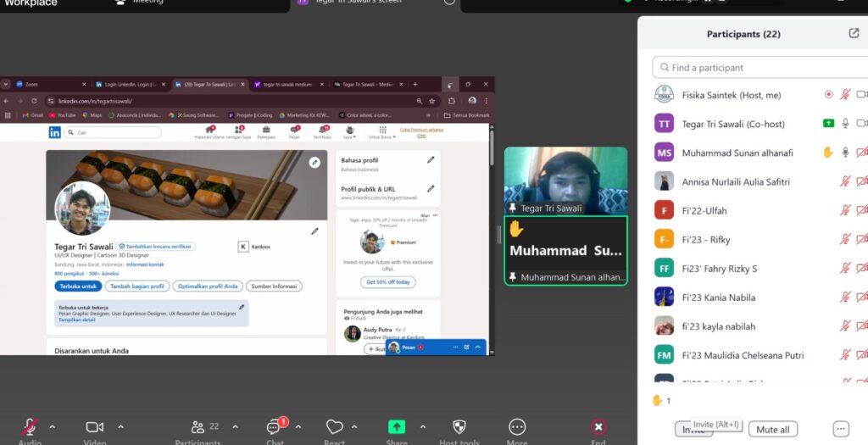
Task: Open a new browser tab with plus button
Action: tap(415, 85)
